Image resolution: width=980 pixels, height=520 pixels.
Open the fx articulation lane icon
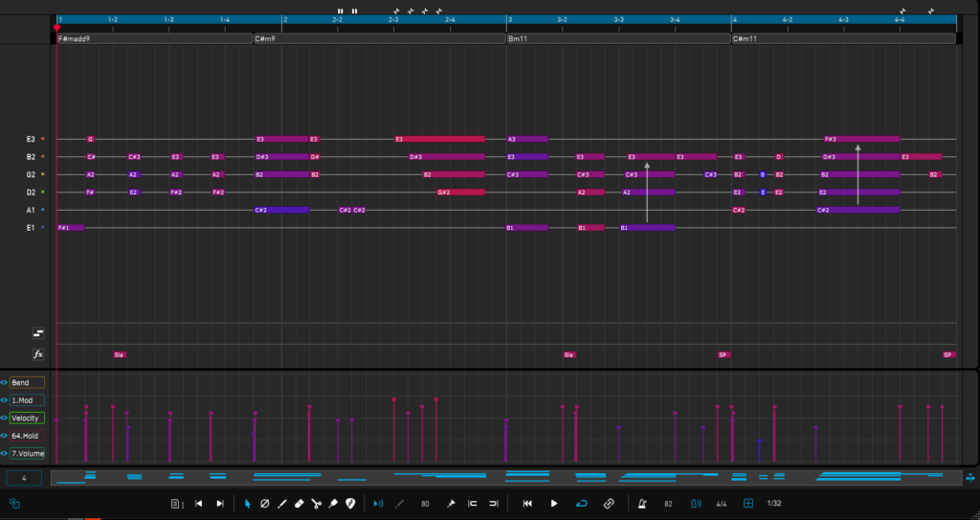click(x=38, y=354)
